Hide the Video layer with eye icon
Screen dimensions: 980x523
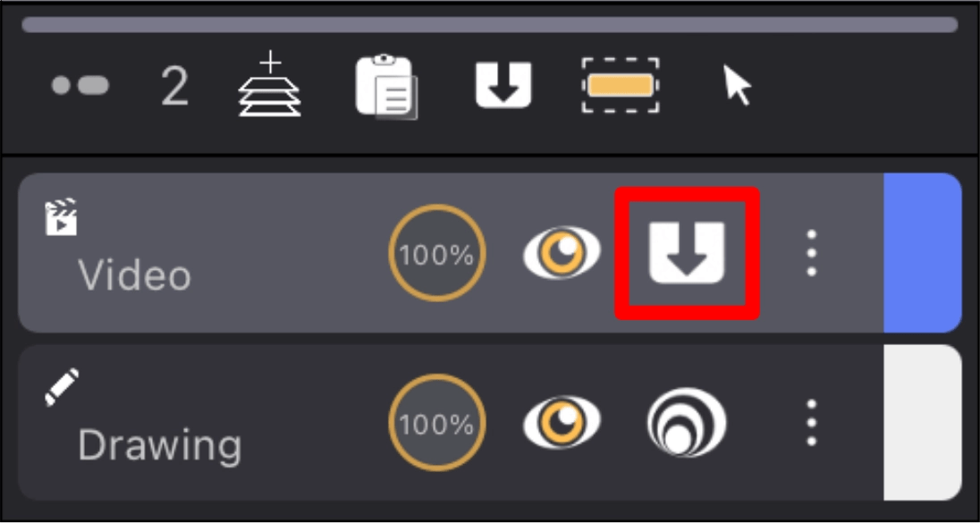coord(562,253)
